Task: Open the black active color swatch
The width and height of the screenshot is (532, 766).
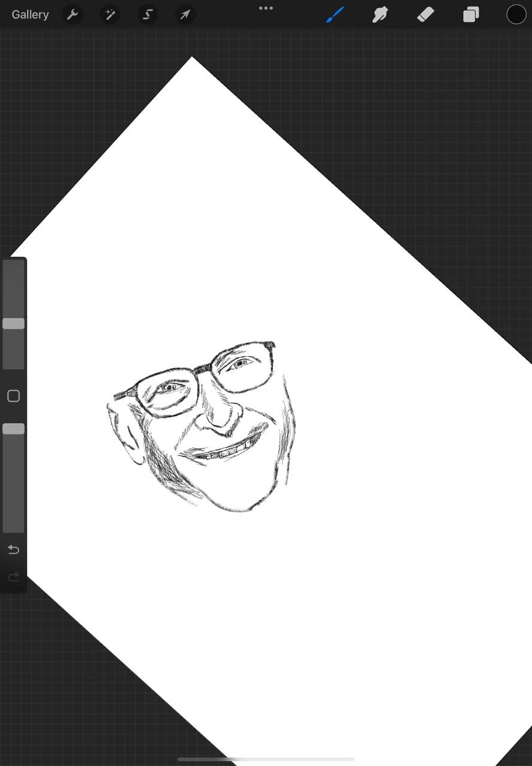Action: [x=516, y=14]
